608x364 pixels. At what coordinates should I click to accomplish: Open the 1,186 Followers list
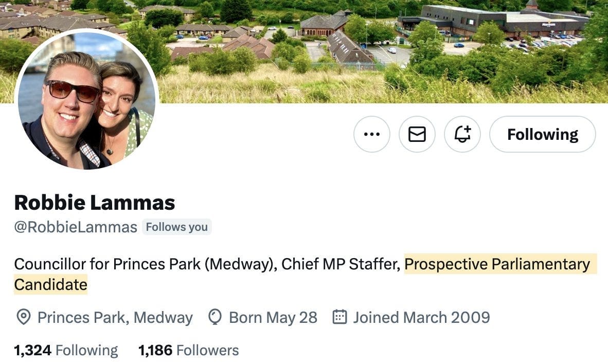(188, 351)
